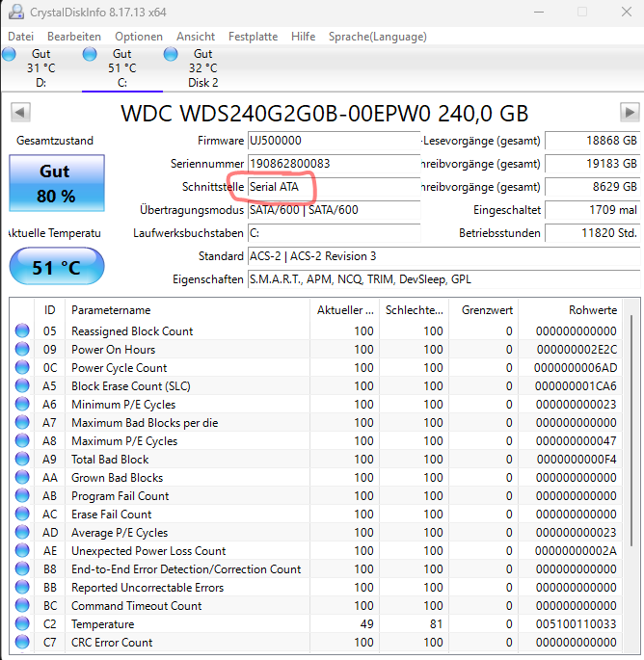
Task: Click status orb for Erase Fail Count
Action: pyautogui.click(x=22, y=514)
